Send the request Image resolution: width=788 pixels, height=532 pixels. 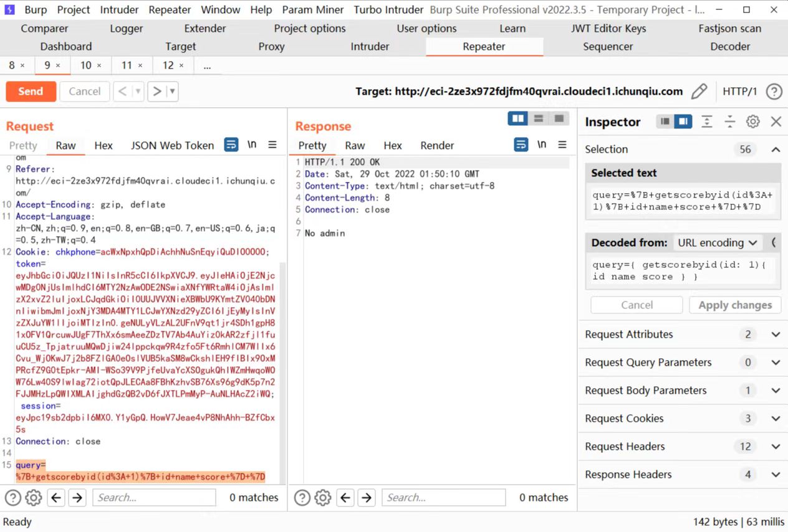pyautogui.click(x=31, y=92)
